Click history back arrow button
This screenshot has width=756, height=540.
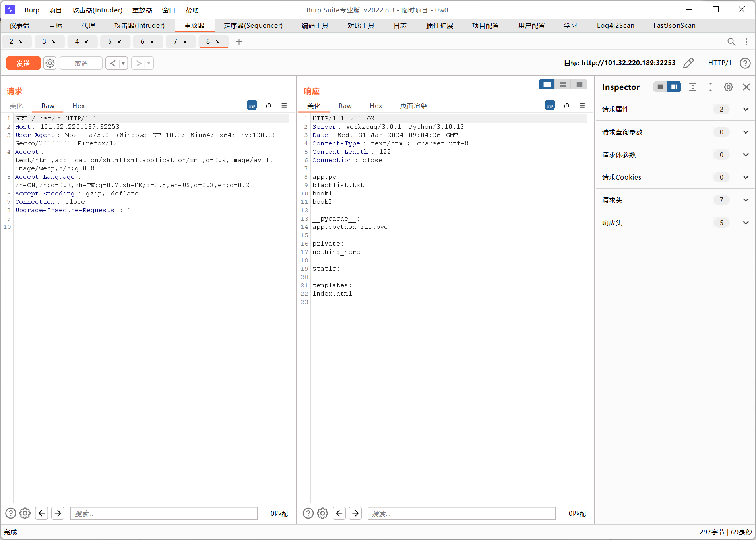click(112, 63)
